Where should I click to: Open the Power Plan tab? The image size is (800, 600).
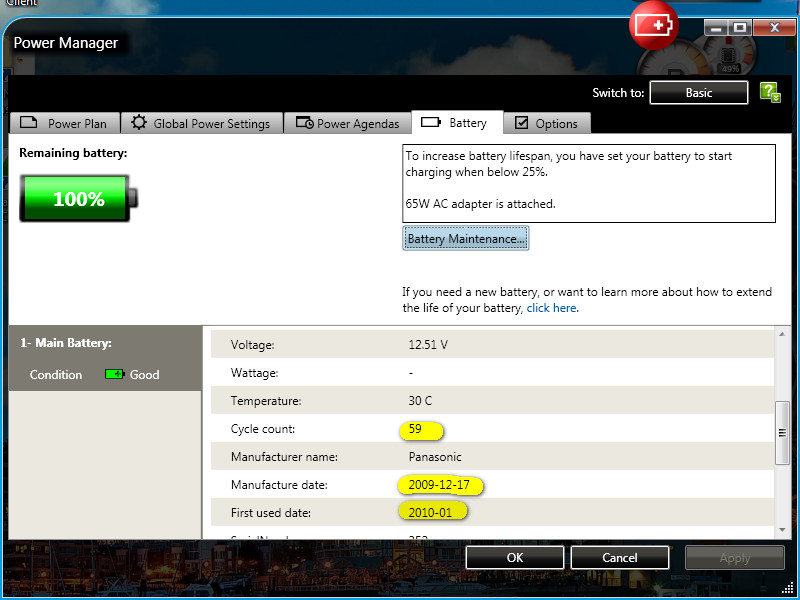pyautogui.click(x=65, y=123)
